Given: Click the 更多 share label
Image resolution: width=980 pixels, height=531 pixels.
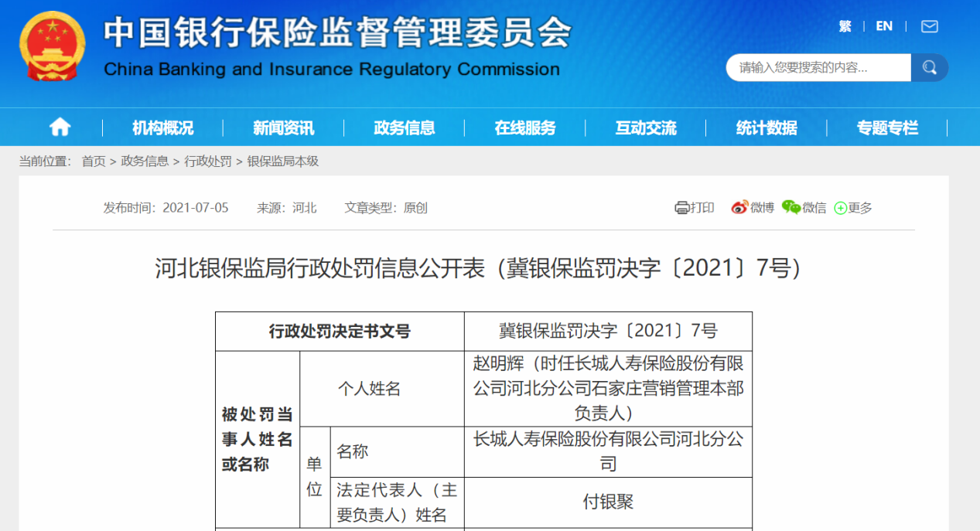Looking at the screenshot, I should (x=860, y=208).
